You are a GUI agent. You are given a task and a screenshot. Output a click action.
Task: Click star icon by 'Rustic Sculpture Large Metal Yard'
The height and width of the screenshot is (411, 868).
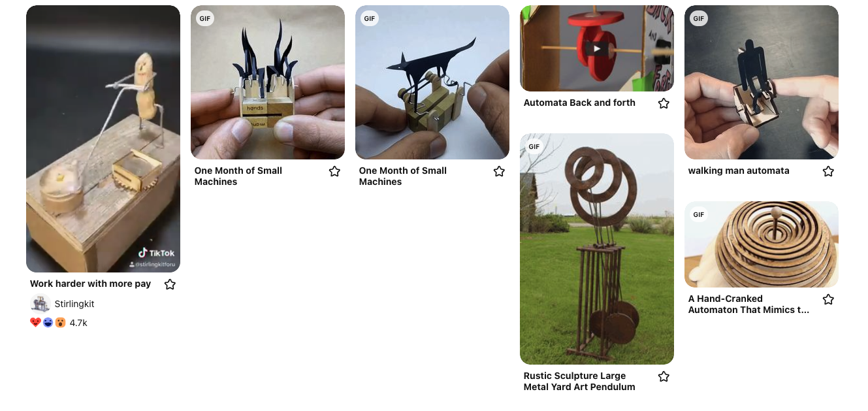664,376
